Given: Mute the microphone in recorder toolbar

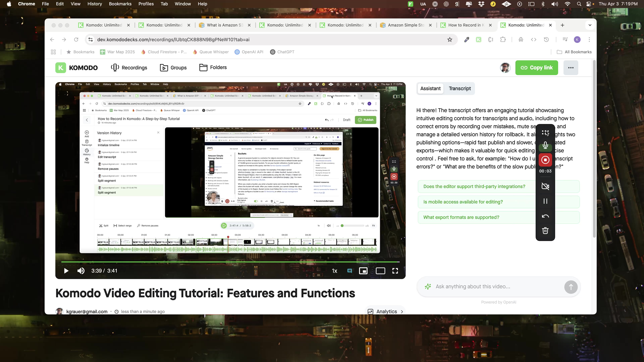Looking at the screenshot, I should pos(545,145).
